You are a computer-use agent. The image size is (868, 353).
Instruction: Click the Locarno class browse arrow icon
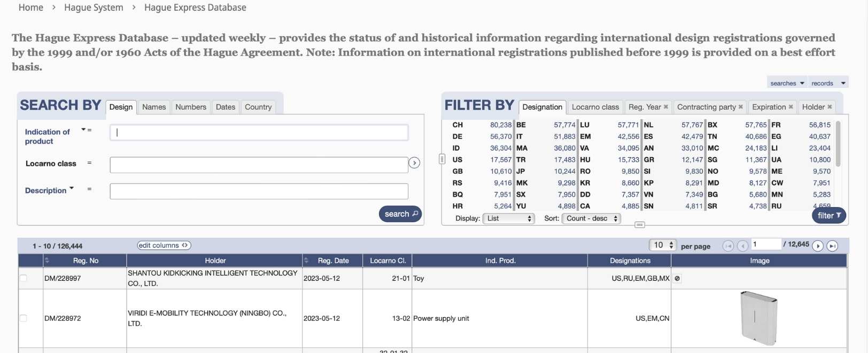(414, 163)
